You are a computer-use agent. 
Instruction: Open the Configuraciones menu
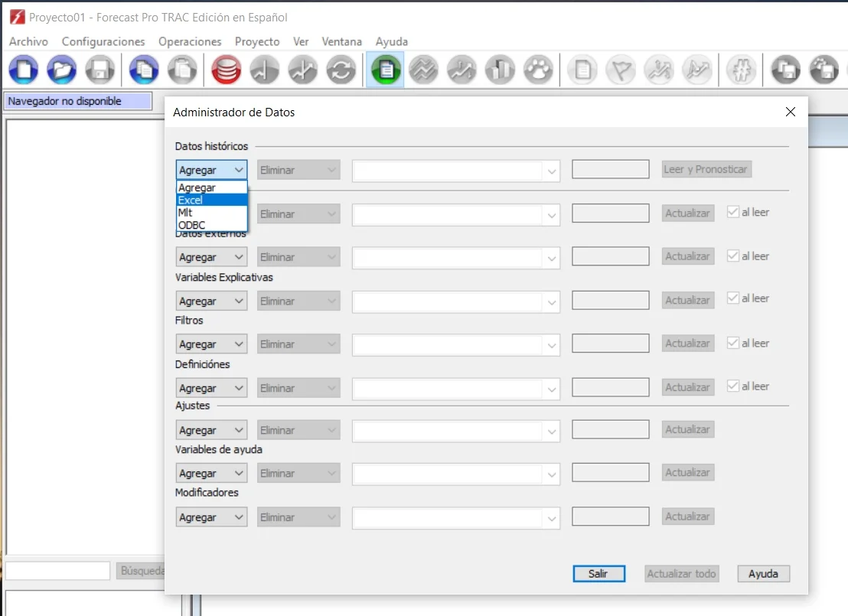(103, 41)
